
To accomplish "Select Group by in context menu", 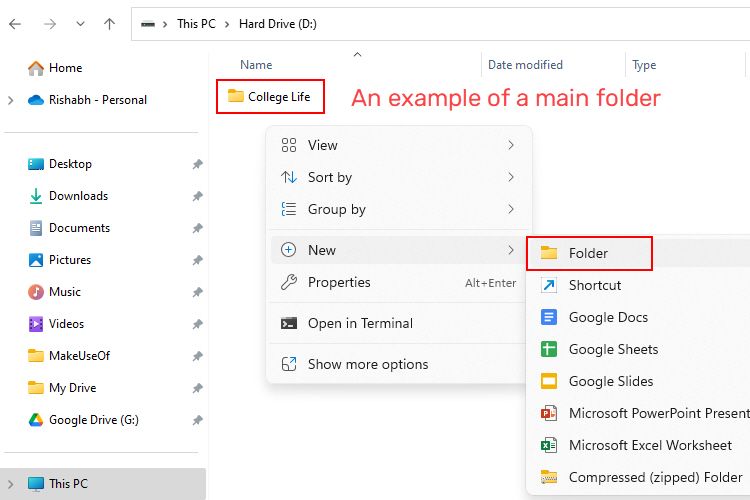I will coord(336,209).
